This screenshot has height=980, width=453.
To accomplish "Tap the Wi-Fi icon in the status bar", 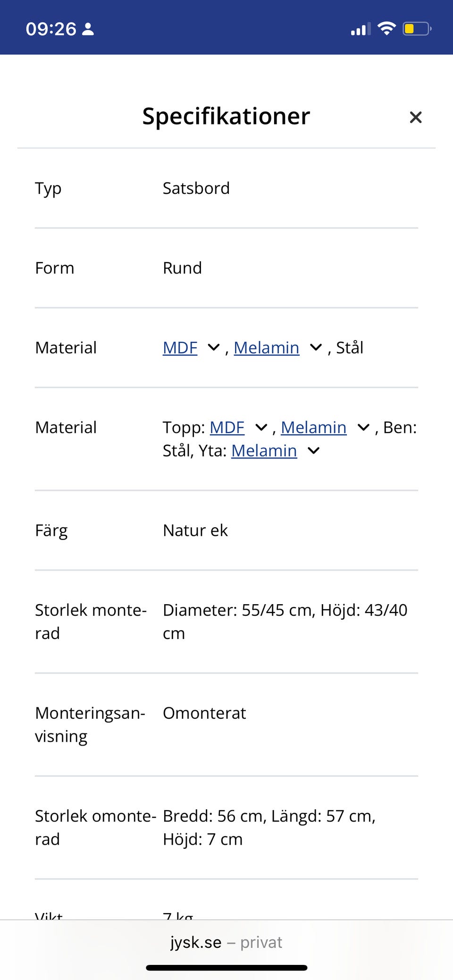I will [386, 29].
